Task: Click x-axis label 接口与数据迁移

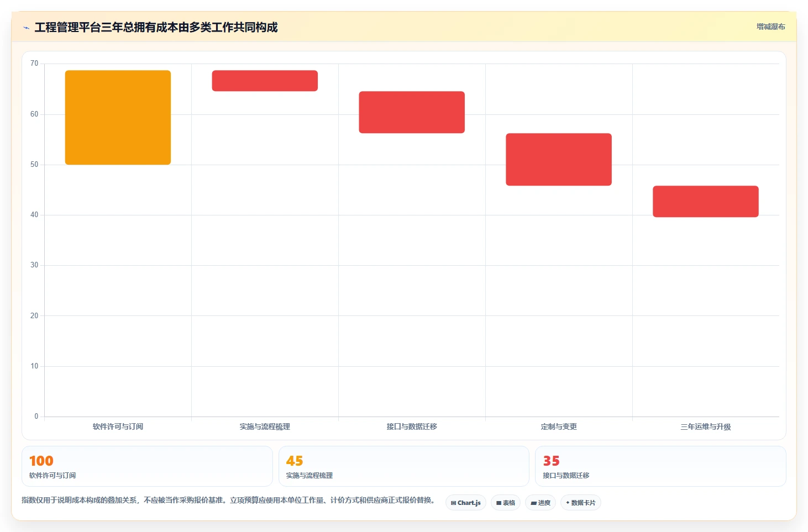Action: [x=412, y=426]
